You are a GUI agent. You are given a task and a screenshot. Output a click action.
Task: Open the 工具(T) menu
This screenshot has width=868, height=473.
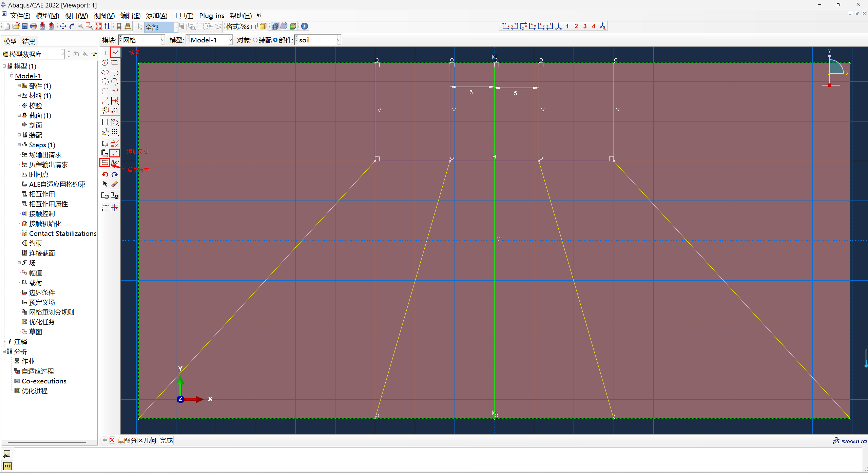(x=183, y=16)
